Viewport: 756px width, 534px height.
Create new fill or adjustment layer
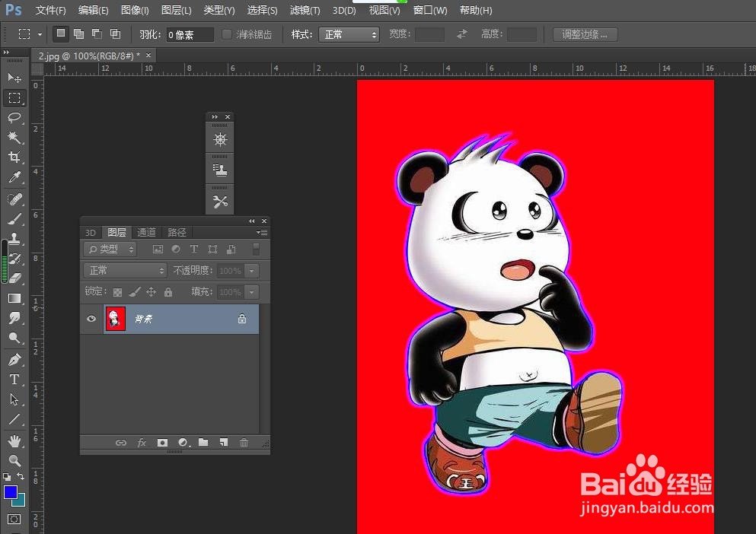tap(183, 443)
